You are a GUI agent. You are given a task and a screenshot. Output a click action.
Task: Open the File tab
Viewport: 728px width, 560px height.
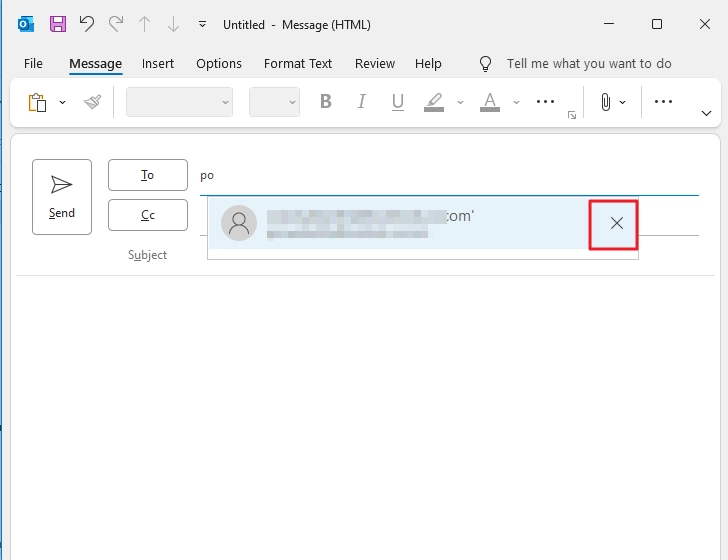point(33,64)
